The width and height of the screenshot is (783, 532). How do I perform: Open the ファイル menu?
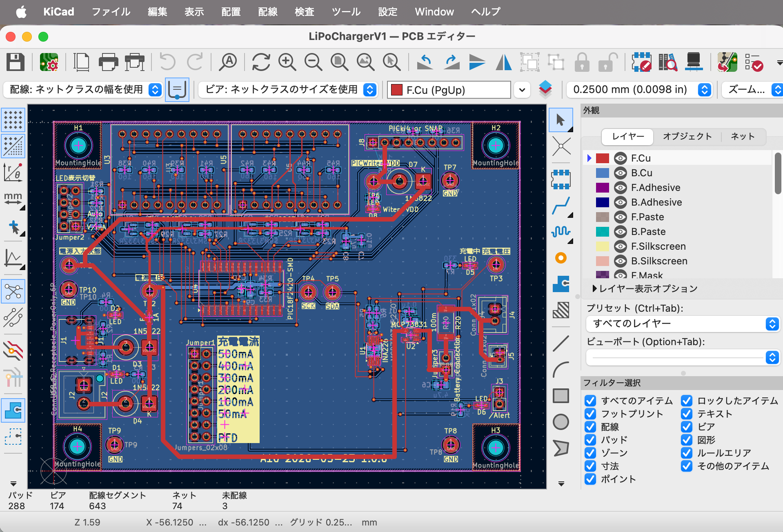pyautogui.click(x=111, y=12)
